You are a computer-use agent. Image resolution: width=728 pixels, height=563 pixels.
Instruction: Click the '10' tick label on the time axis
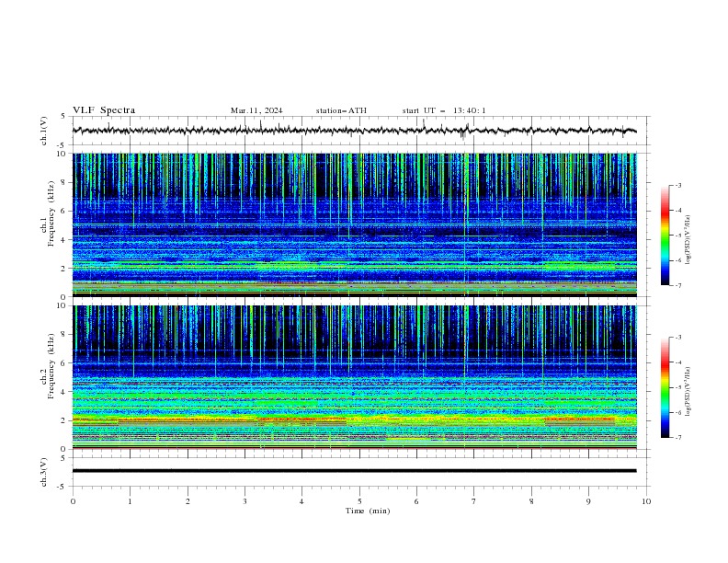[x=646, y=501]
